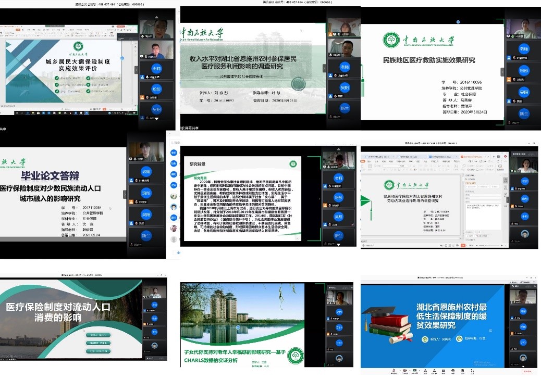Click slide title 城乡居民大病保险制度实施效果评价
The height and width of the screenshot is (392, 541).
point(78,65)
